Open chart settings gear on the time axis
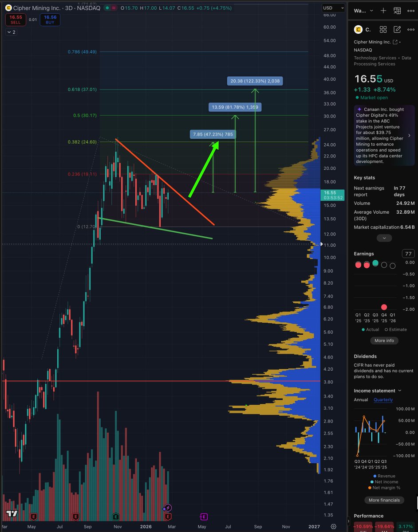418x532 pixels. click(334, 526)
